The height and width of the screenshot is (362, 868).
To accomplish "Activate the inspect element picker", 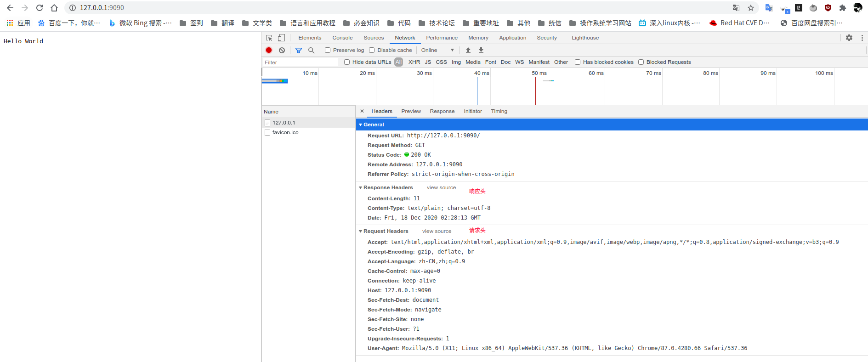I will (269, 38).
